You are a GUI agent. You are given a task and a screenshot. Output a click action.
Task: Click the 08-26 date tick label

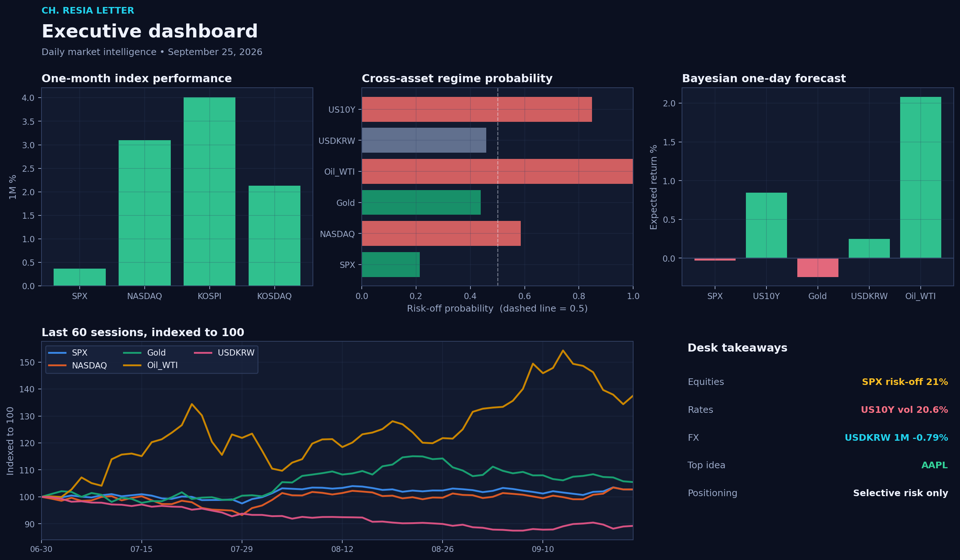click(x=442, y=549)
